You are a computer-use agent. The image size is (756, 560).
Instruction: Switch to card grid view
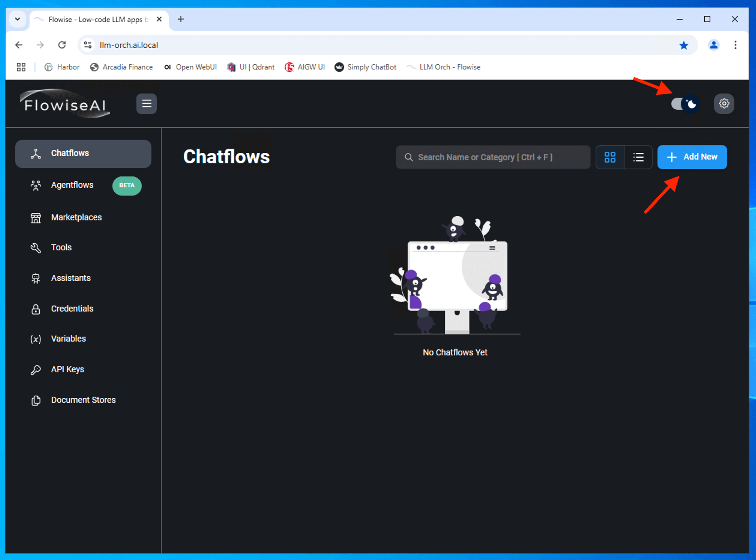[610, 157]
